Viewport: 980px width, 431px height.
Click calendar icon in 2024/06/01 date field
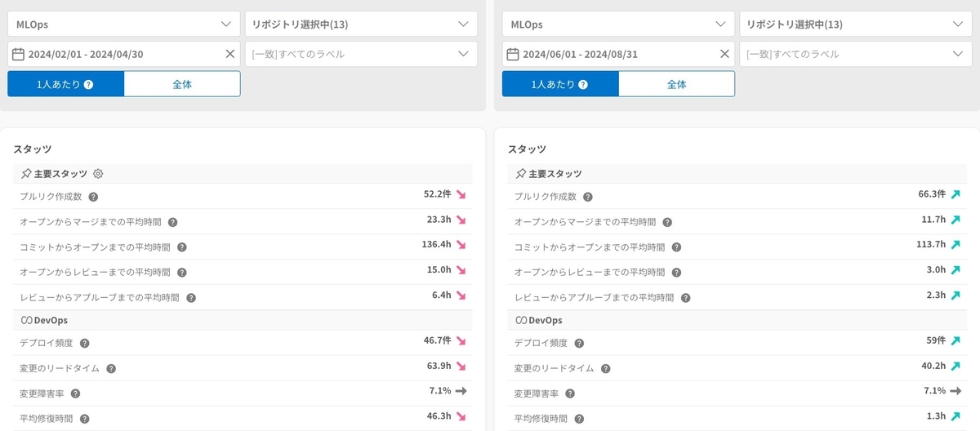513,54
